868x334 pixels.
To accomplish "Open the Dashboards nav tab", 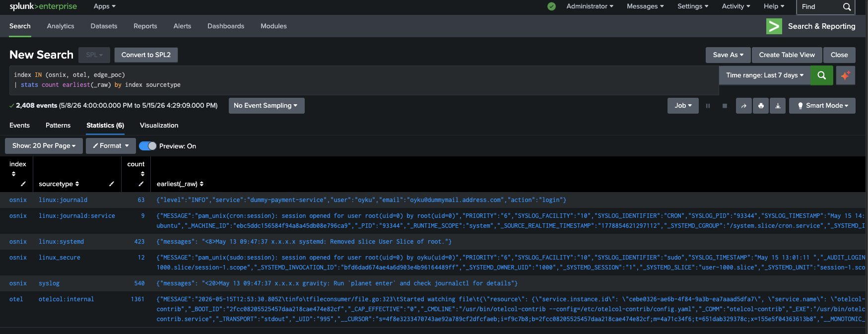I will tap(226, 26).
